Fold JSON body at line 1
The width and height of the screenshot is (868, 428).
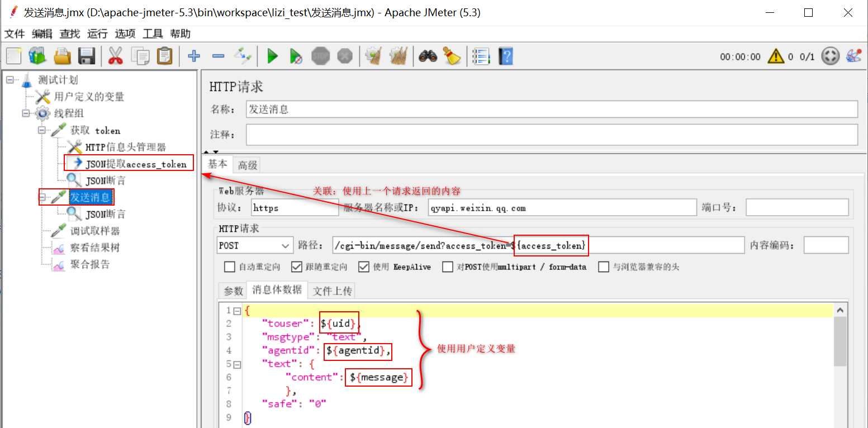point(237,311)
